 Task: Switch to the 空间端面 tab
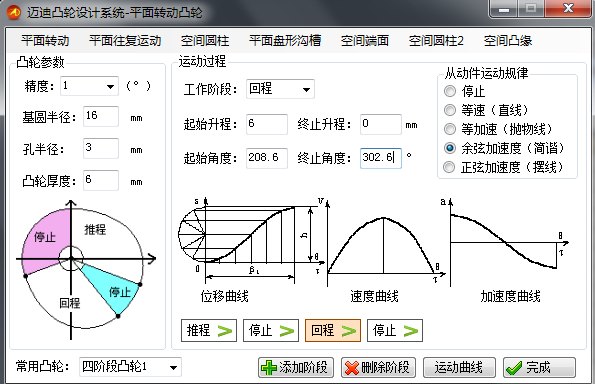point(365,41)
